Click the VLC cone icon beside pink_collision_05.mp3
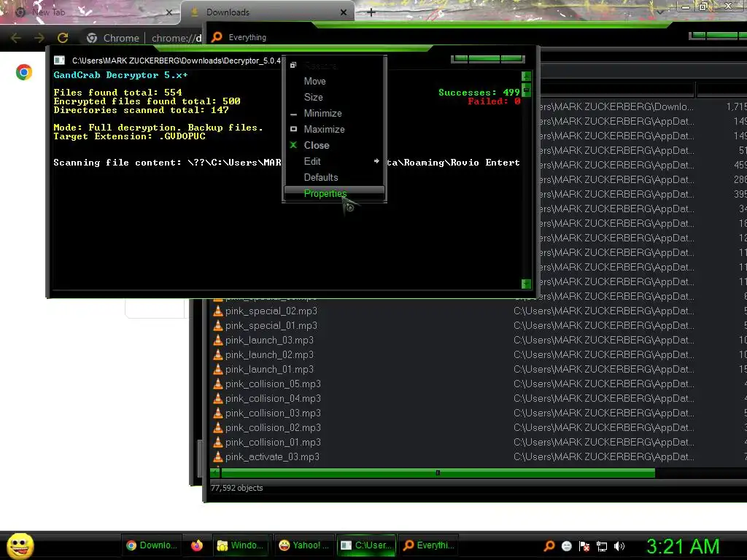Screen dimensions: 747x560 point(217,384)
